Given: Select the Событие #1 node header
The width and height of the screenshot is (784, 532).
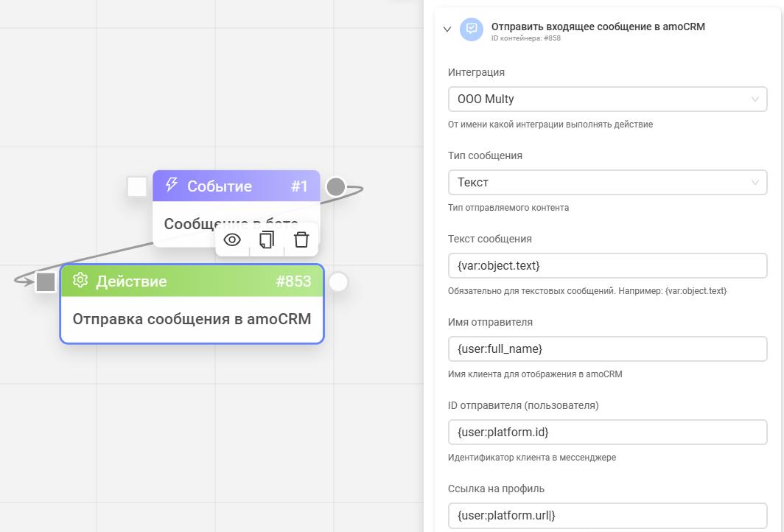Looking at the screenshot, I should [x=236, y=186].
